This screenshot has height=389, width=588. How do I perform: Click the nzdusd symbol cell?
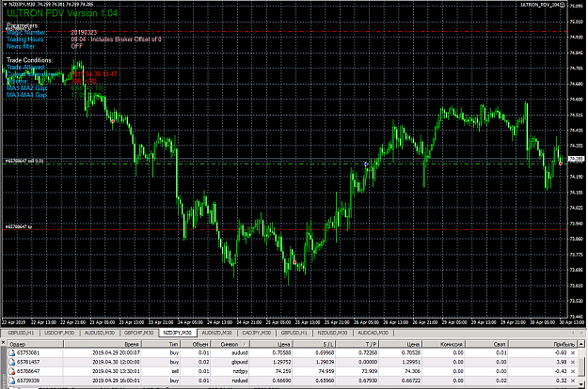tap(240, 381)
